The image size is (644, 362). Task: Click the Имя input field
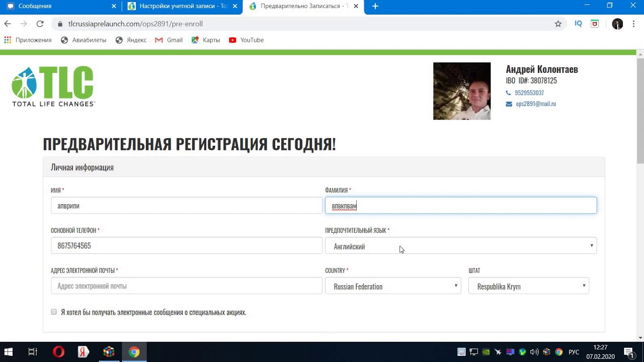(186, 206)
